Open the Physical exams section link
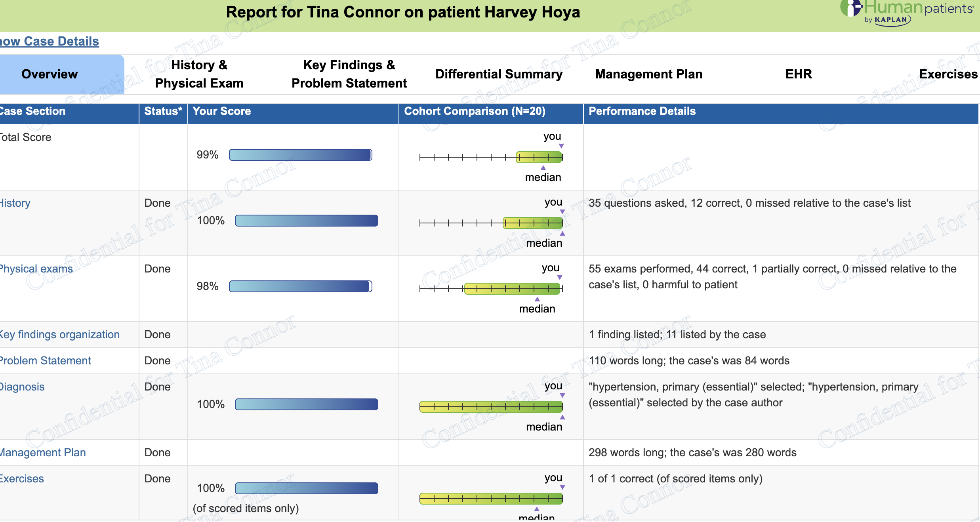This screenshot has width=980, height=522. [x=36, y=269]
